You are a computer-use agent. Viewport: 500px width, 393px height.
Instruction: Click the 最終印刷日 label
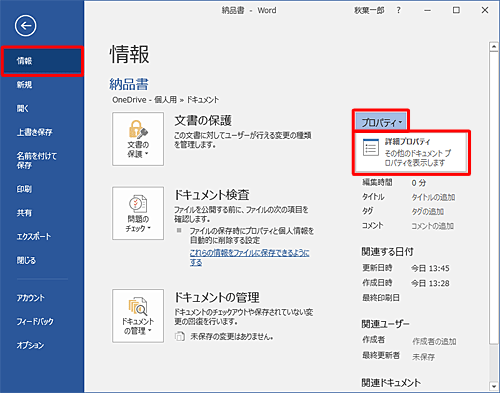(x=381, y=298)
